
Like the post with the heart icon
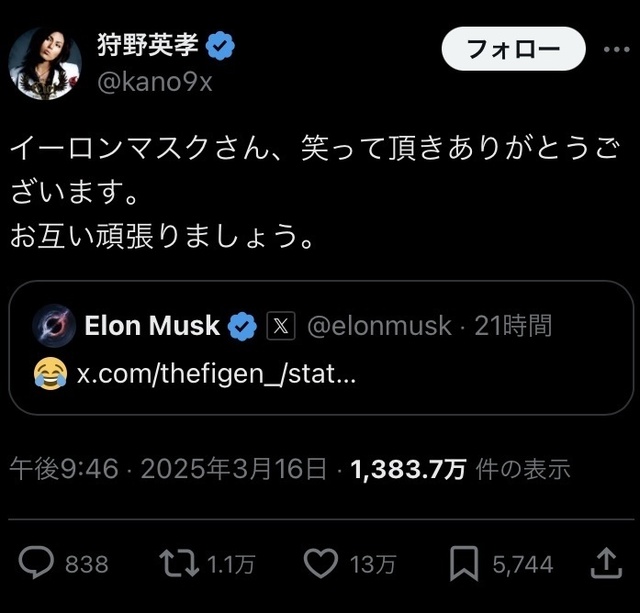(321, 563)
